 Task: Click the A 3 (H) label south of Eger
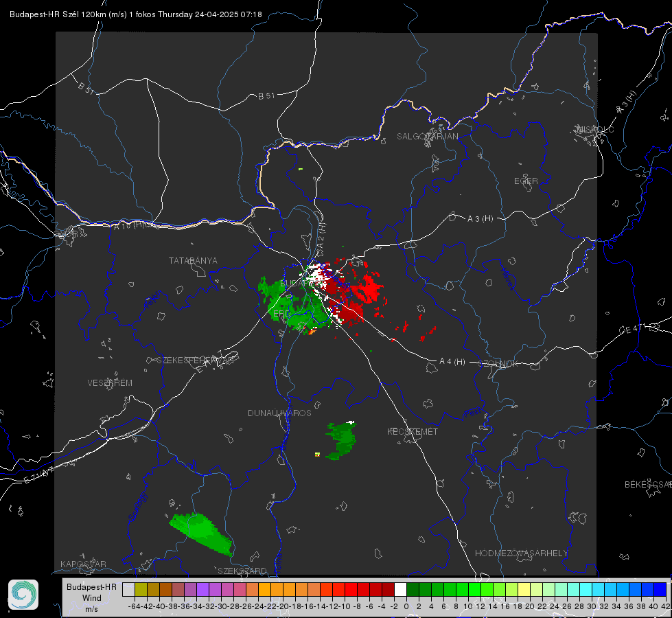pyautogui.click(x=480, y=219)
